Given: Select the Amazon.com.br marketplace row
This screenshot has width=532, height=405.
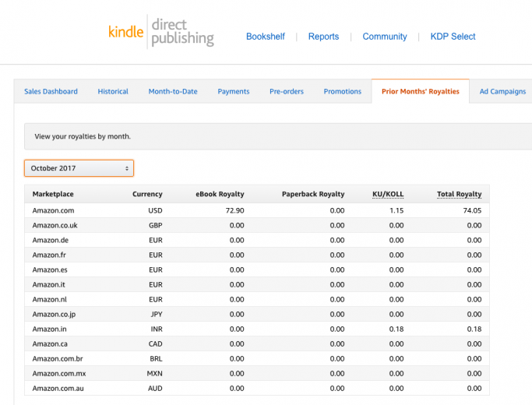Looking at the screenshot, I should point(257,358).
